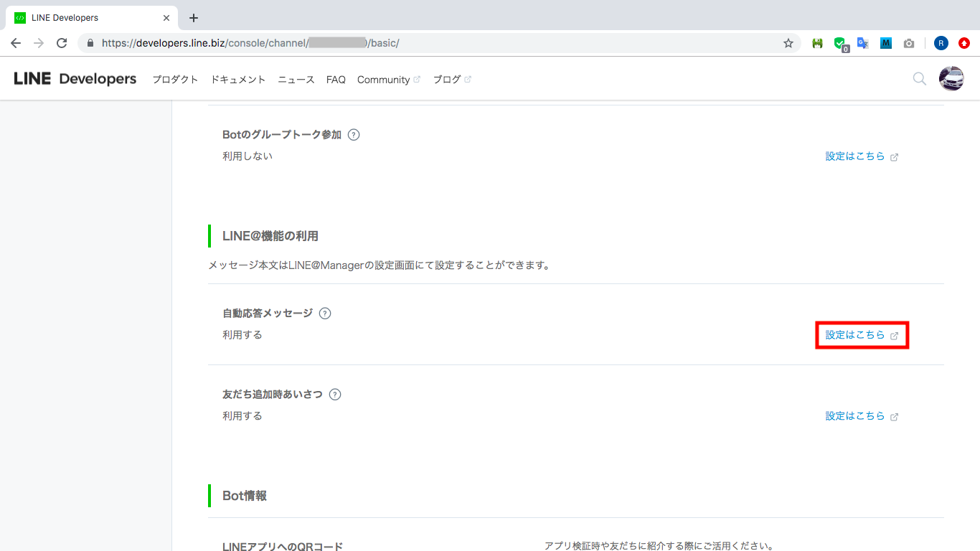The image size is (980, 551).
Task: Open the user avatar menu
Action: click(x=951, y=79)
